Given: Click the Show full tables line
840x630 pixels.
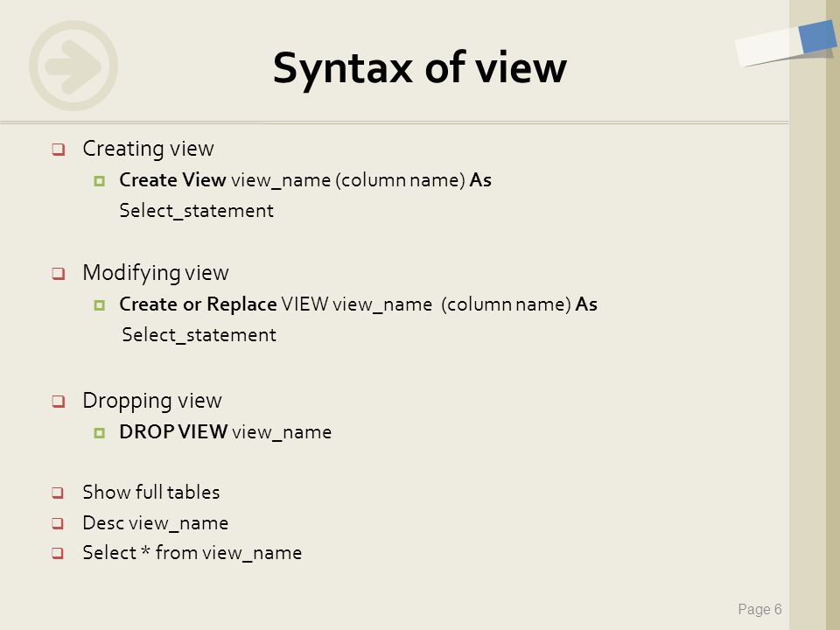Looking at the screenshot, I should click(151, 493).
